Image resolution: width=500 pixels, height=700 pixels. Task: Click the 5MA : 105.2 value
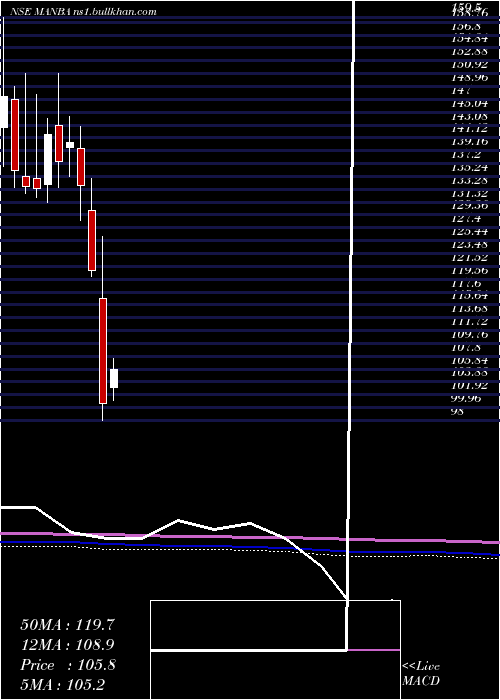[62, 684]
